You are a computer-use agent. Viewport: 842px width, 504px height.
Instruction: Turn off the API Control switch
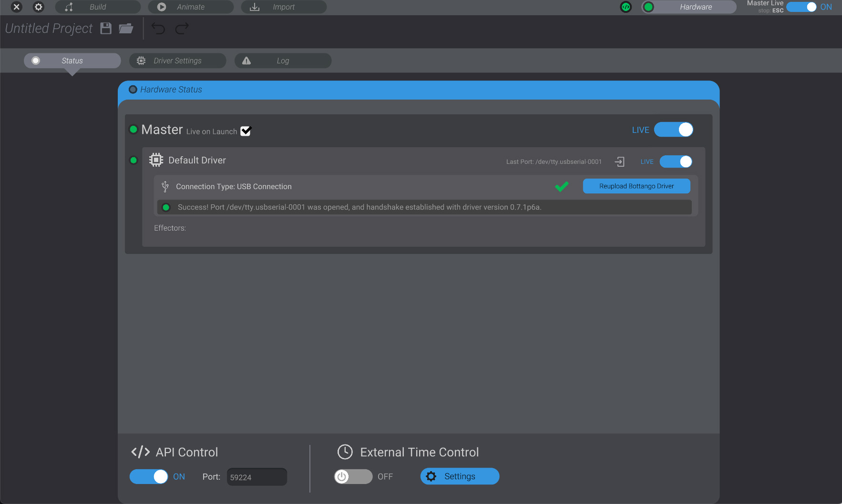coord(149,476)
